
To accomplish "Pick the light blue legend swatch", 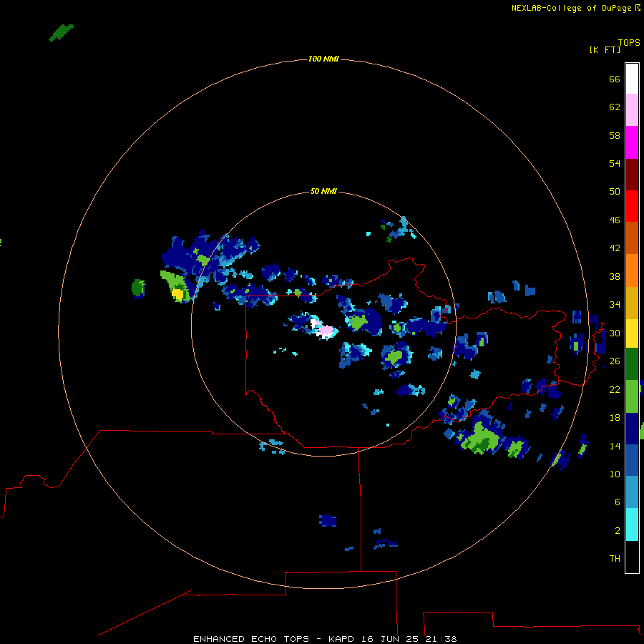I will pos(632,492).
